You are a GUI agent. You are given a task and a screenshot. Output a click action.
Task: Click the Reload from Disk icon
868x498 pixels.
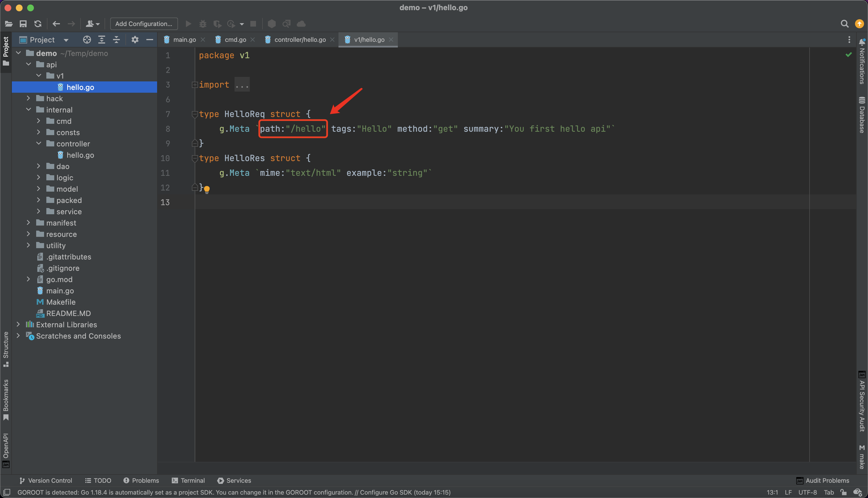pos(38,24)
